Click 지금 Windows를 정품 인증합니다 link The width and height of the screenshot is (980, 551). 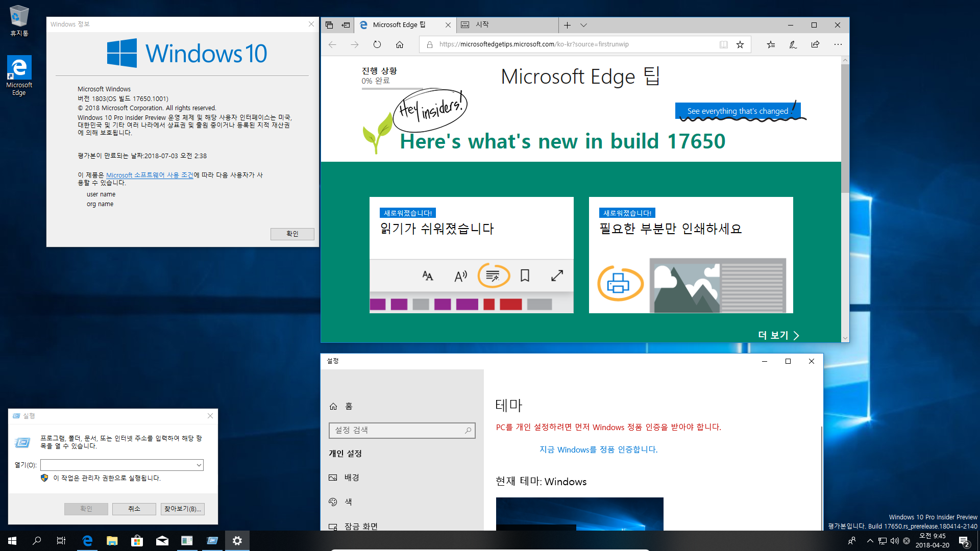598,449
